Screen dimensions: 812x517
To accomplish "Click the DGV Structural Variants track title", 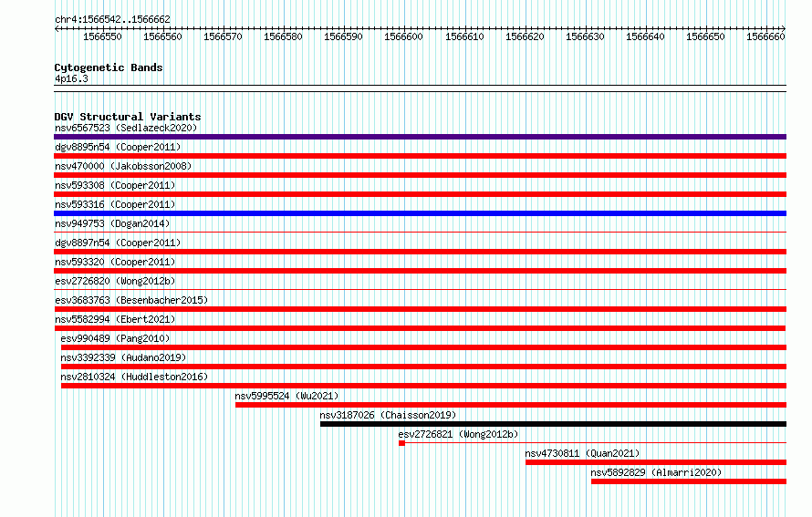I will 128,117.
